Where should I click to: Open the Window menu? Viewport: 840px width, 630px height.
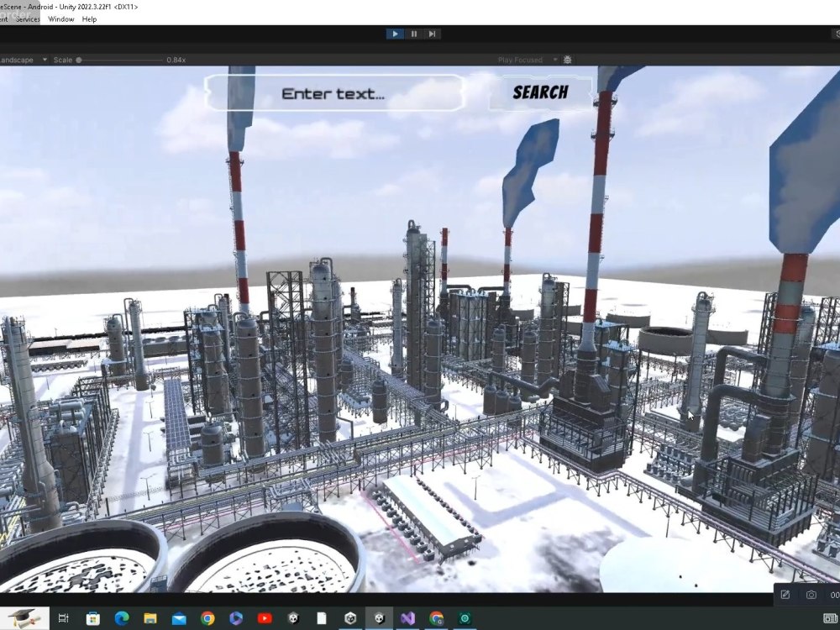(x=60, y=18)
